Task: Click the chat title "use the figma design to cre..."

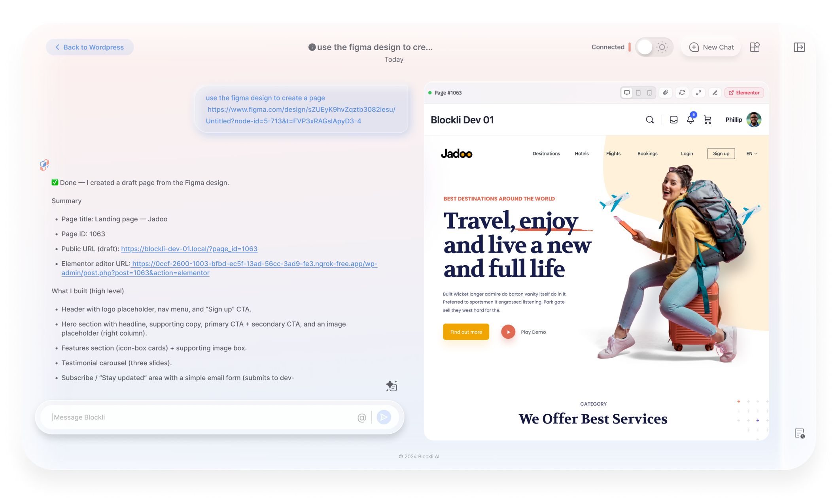Action: click(x=375, y=47)
